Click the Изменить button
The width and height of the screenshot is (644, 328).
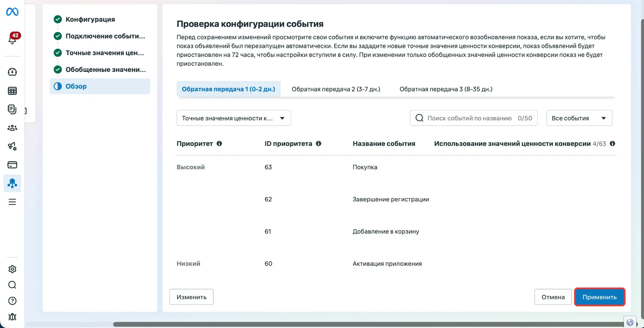coord(192,297)
